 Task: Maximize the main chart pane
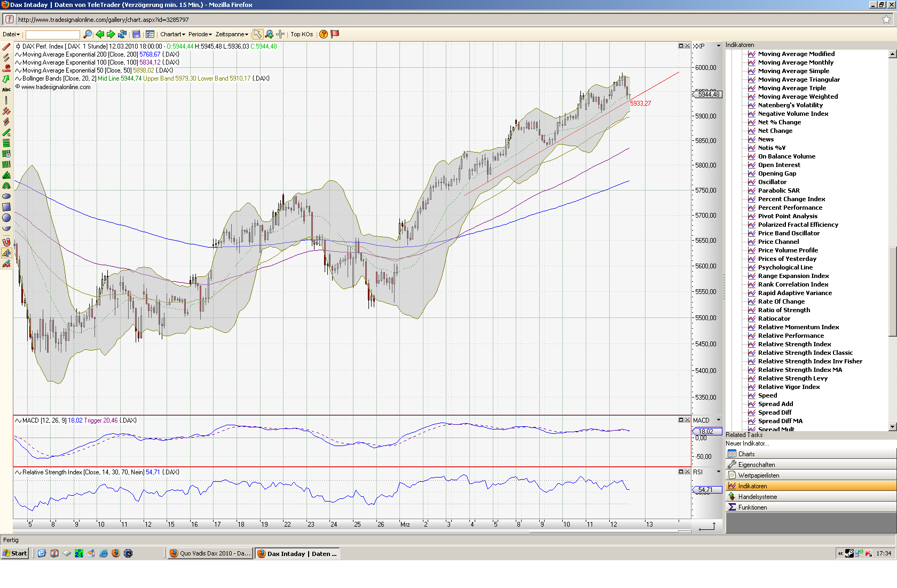coord(681,46)
